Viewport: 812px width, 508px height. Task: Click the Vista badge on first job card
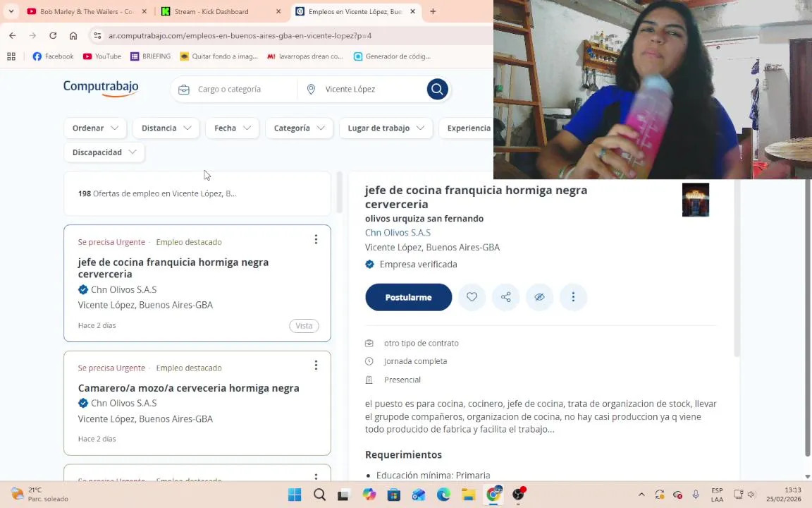pyautogui.click(x=304, y=326)
